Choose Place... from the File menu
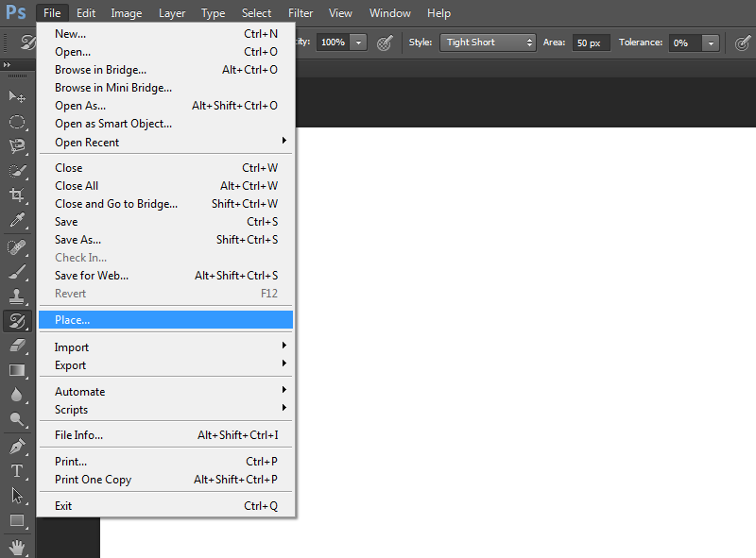The width and height of the screenshot is (756, 558). pos(166,320)
